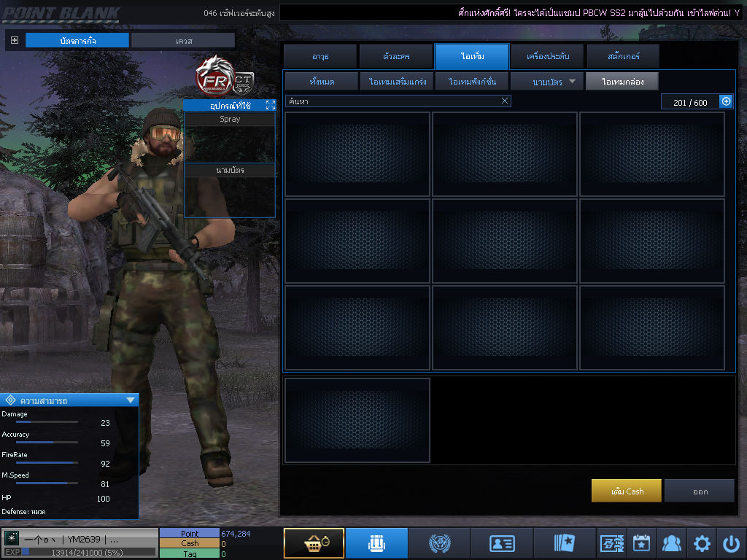Image resolution: width=747 pixels, height=560 pixels.
Task: Click the POINT BLANK logo
Action: 61,15
